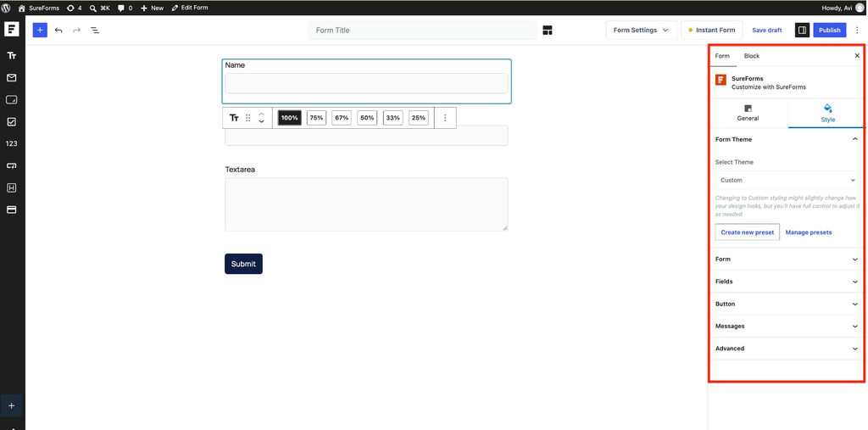Click Create new preset button
Viewport: 868px width, 430px height.
[748, 232]
